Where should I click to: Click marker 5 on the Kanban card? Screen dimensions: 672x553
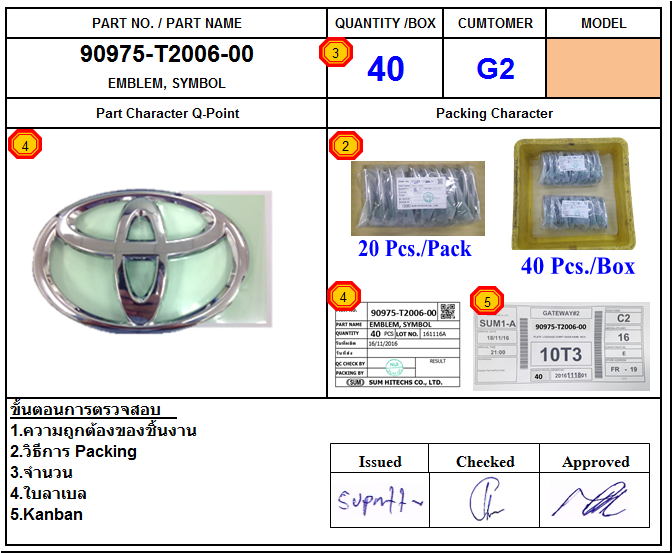(x=487, y=301)
